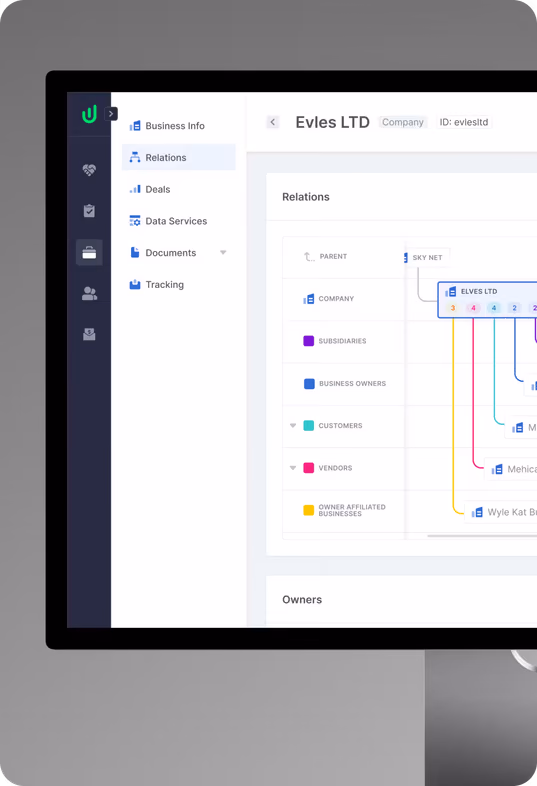Click the pink VENDORS color swatch

(x=309, y=468)
